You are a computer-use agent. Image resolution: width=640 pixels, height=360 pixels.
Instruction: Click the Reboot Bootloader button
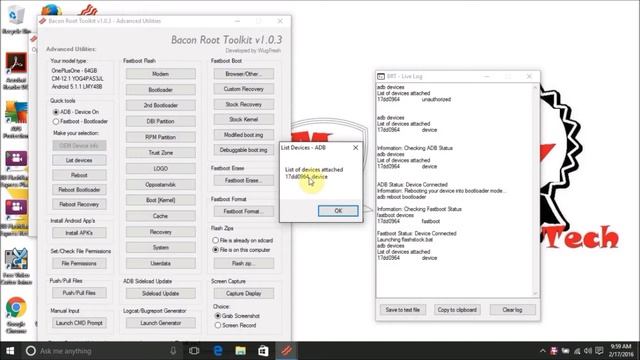79,190
